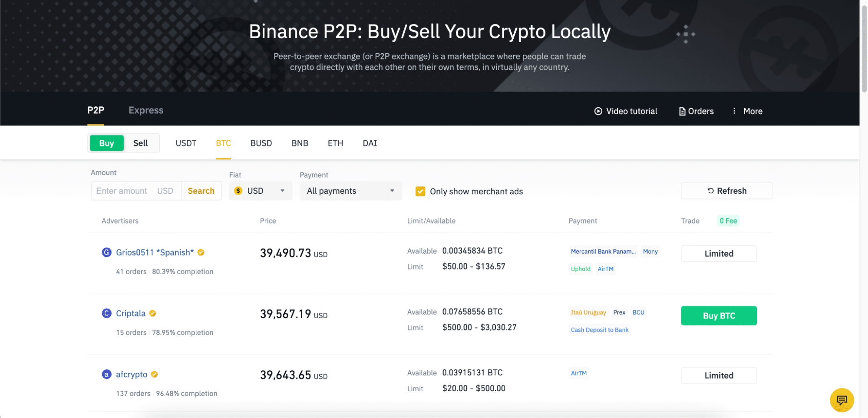868x418 pixels.
Task: Click 137 orders text for afcrypto
Action: point(133,393)
